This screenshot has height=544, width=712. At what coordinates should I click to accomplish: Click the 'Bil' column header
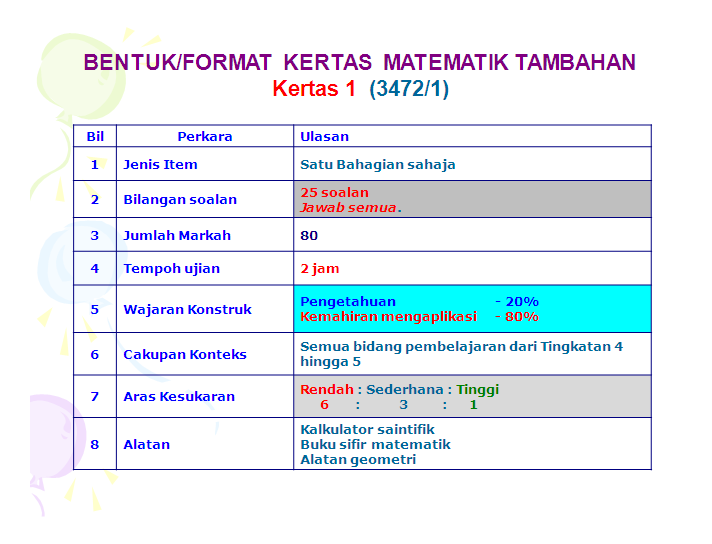95,136
